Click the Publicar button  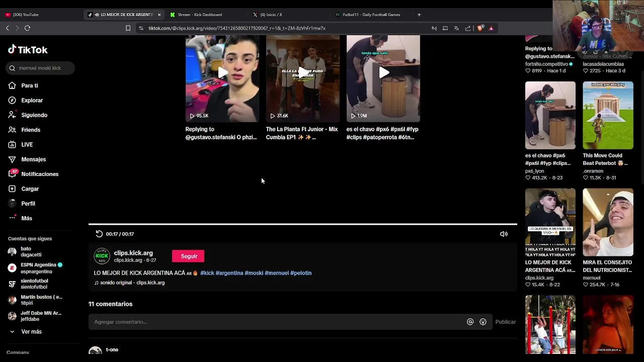point(506,322)
